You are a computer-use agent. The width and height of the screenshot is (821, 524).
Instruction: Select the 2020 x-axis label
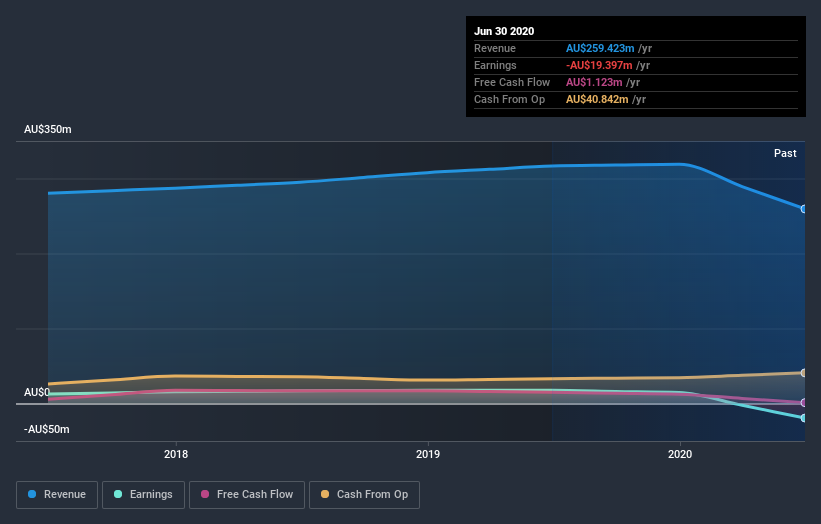(x=680, y=454)
